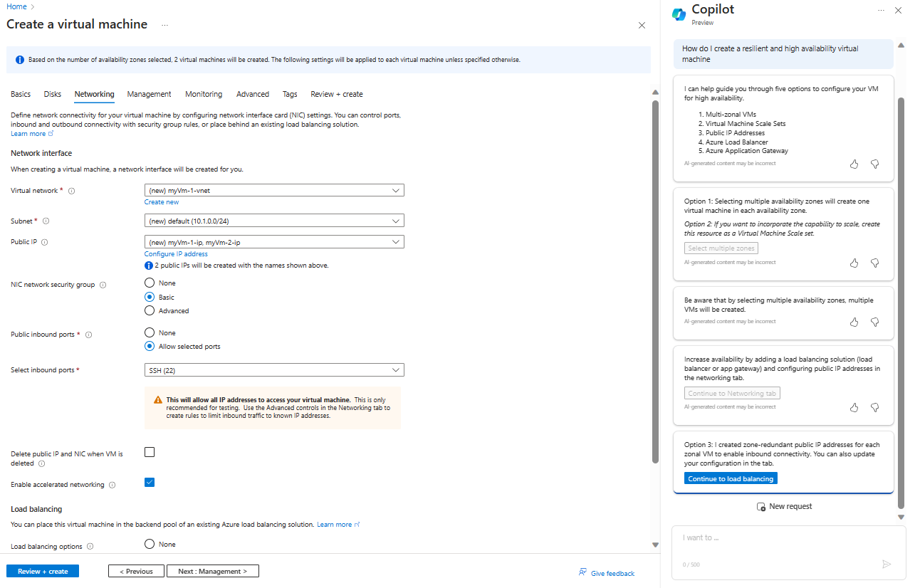Thumbs down the 'Be aware' multiple VMs response

tap(875, 322)
